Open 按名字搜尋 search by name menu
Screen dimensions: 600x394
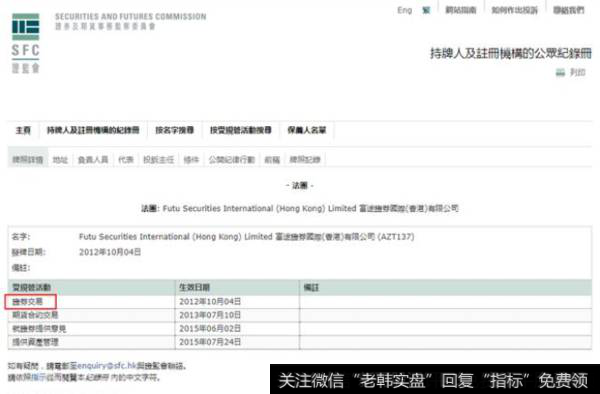coord(174,130)
